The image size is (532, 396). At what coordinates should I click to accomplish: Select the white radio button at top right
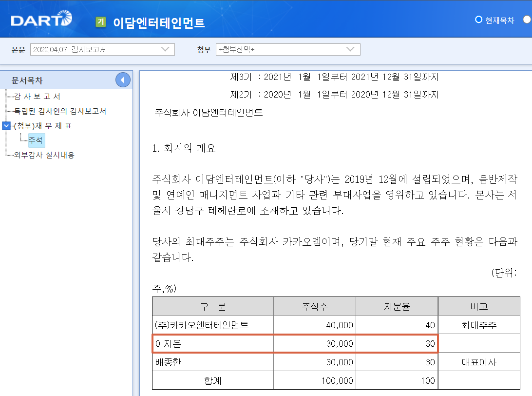(527, 20)
